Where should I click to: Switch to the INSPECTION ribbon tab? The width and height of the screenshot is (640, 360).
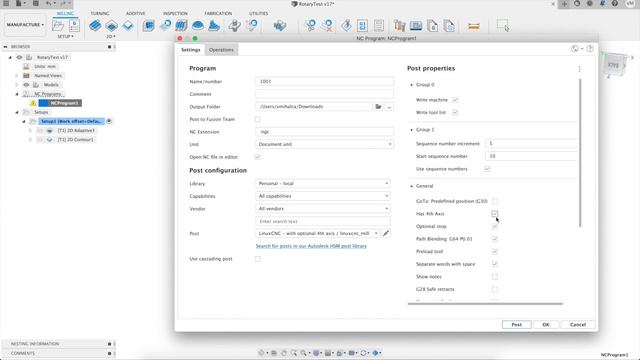[x=176, y=13]
